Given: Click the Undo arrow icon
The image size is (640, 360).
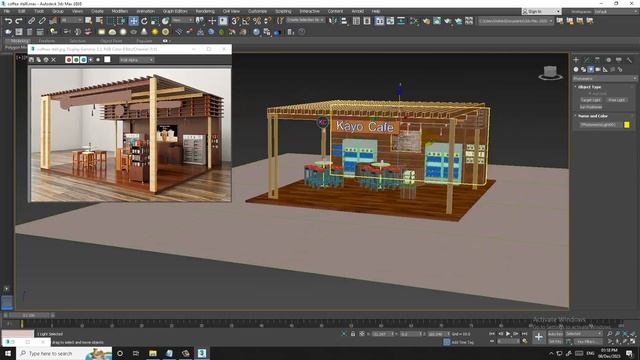Looking at the screenshot, I should point(8,20).
